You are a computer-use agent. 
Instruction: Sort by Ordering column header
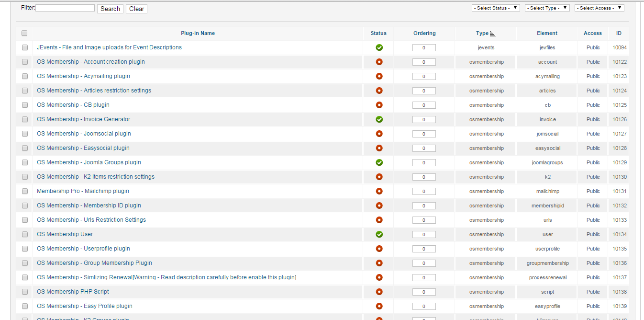[424, 33]
